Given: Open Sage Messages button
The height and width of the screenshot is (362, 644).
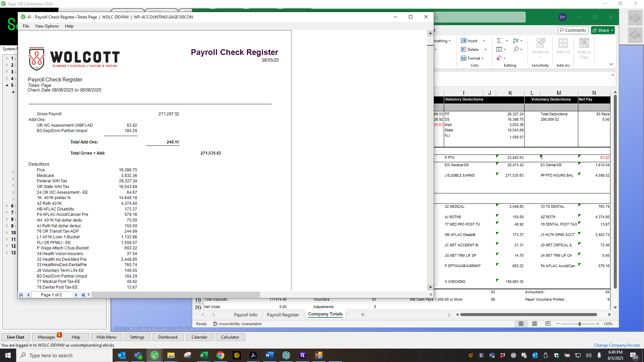Looking at the screenshot, I should [46, 337].
